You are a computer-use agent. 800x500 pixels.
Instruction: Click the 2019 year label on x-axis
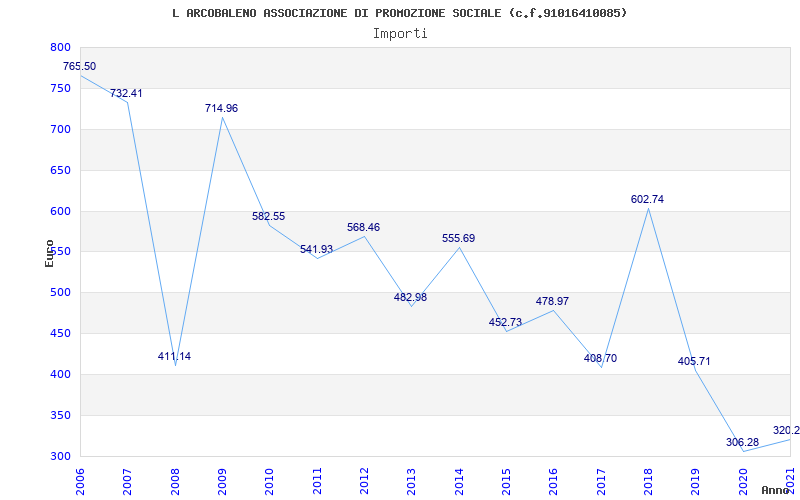click(x=696, y=482)
